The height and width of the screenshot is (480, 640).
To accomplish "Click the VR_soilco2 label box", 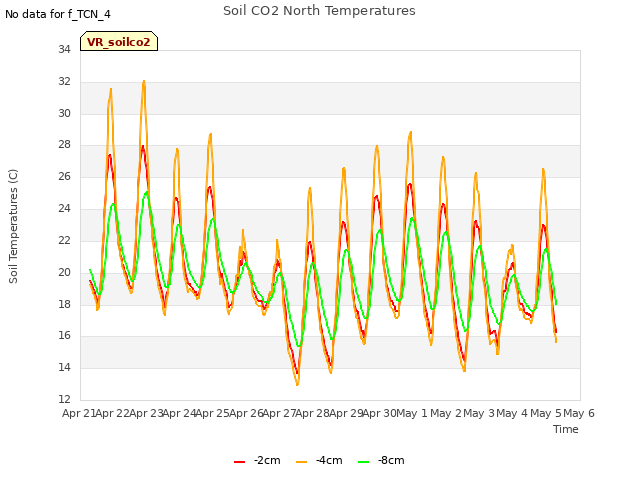I will coord(119,41).
